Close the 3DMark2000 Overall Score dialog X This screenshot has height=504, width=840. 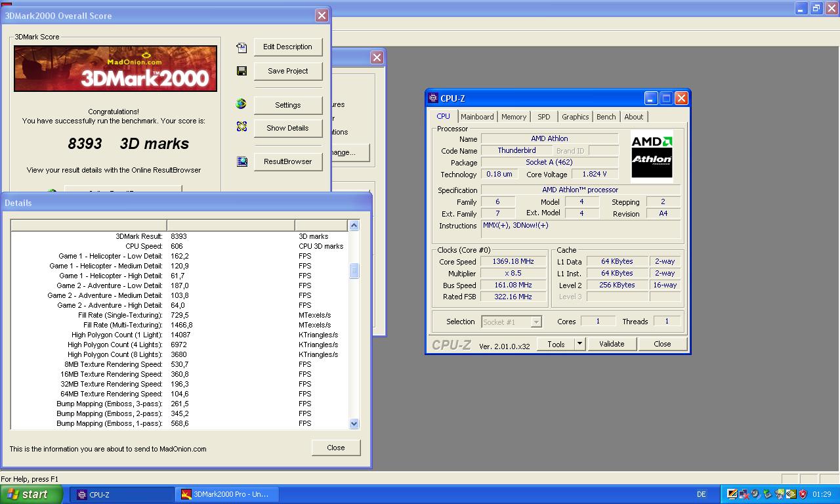pyautogui.click(x=322, y=15)
